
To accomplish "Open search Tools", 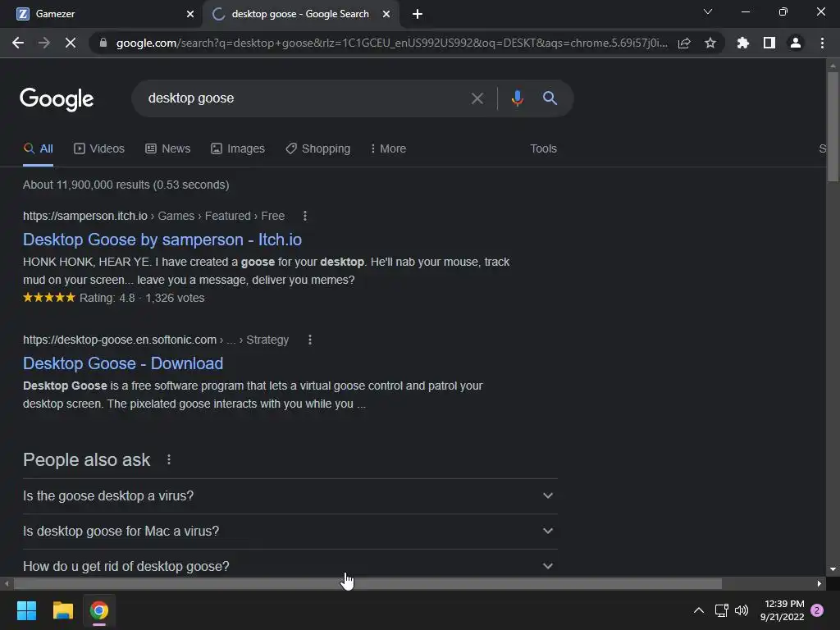I will (x=543, y=148).
